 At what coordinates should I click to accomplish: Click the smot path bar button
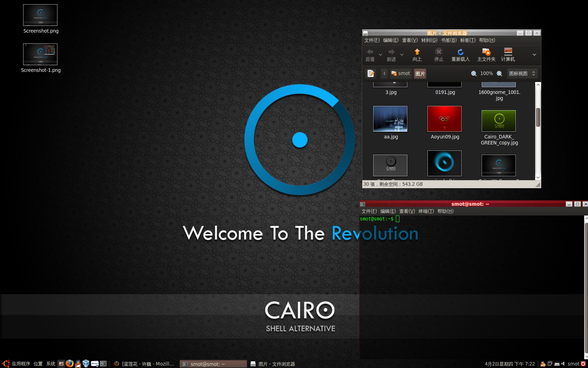click(x=400, y=74)
